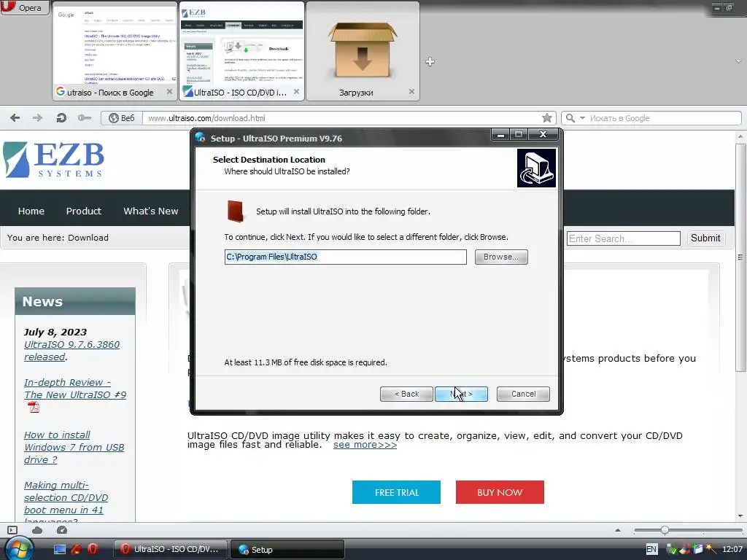Bookmark the page with the star icon
Screen dimensions: 747x560
pyautogui.click(x=547, y=117)
